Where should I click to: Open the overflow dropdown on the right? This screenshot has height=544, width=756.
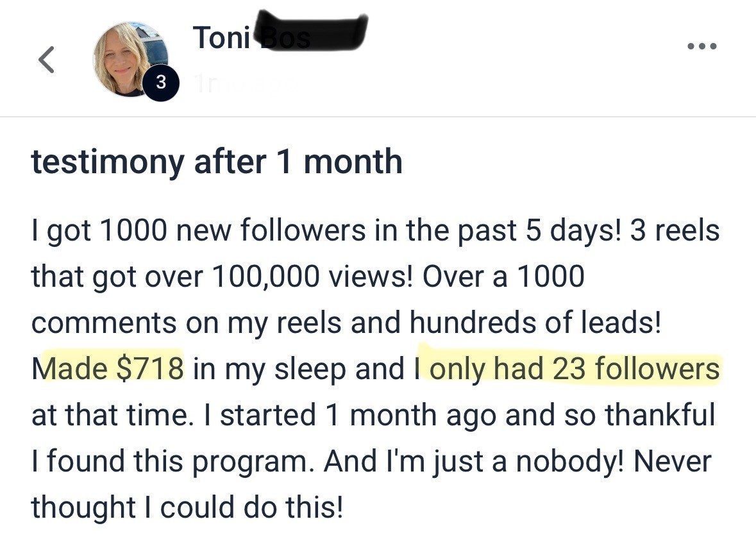click(x=703, y=45)
